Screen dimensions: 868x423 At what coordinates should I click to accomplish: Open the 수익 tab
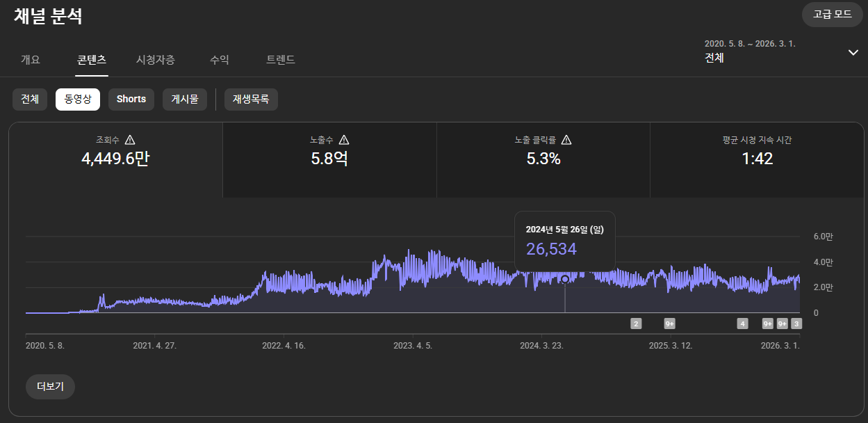click(220, 60)
